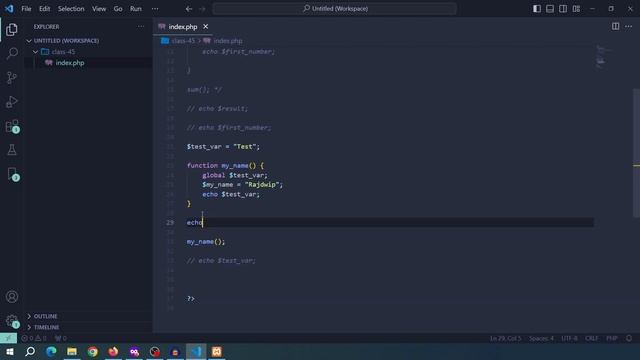The height and width of the screenshot is (360, 640).
Task: Open Source Control view
Action: click(x=12, y=78)
